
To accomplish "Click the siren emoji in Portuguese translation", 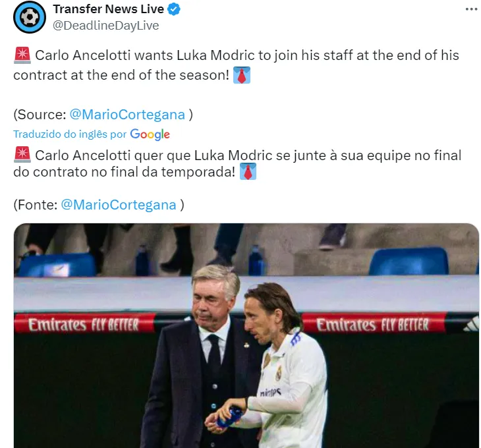I will [x=22, y=155].
